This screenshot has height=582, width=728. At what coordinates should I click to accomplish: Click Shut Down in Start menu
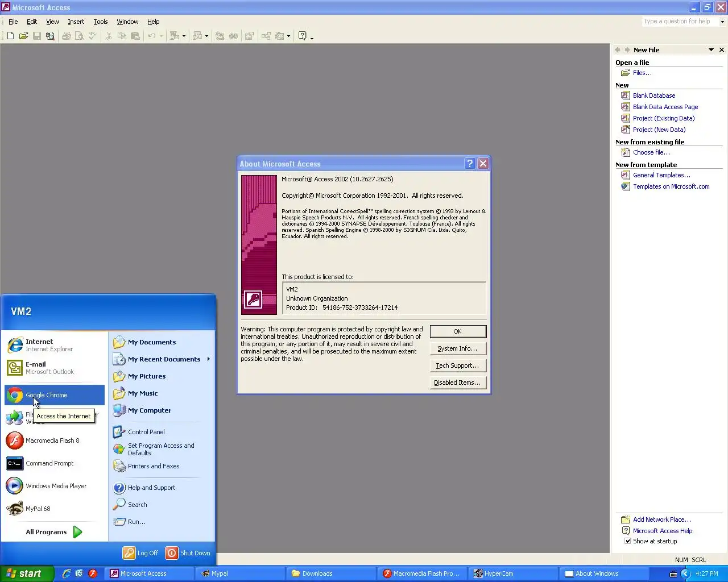(188, 553)
